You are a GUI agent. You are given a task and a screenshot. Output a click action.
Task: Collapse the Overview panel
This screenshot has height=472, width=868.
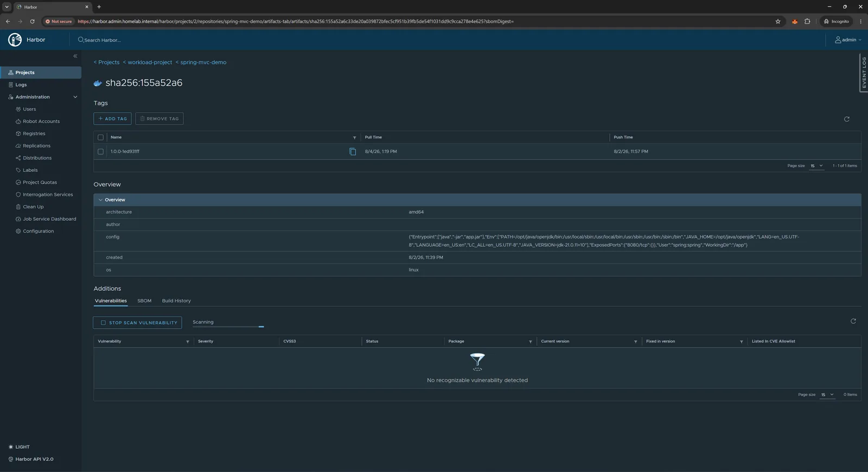(100, 200)
